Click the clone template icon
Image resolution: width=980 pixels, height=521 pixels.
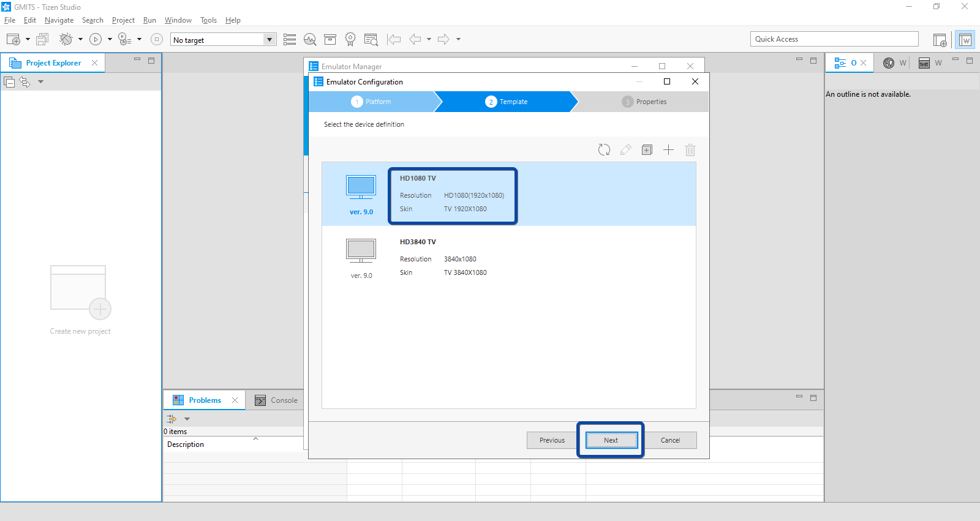(x=647, y=149)
